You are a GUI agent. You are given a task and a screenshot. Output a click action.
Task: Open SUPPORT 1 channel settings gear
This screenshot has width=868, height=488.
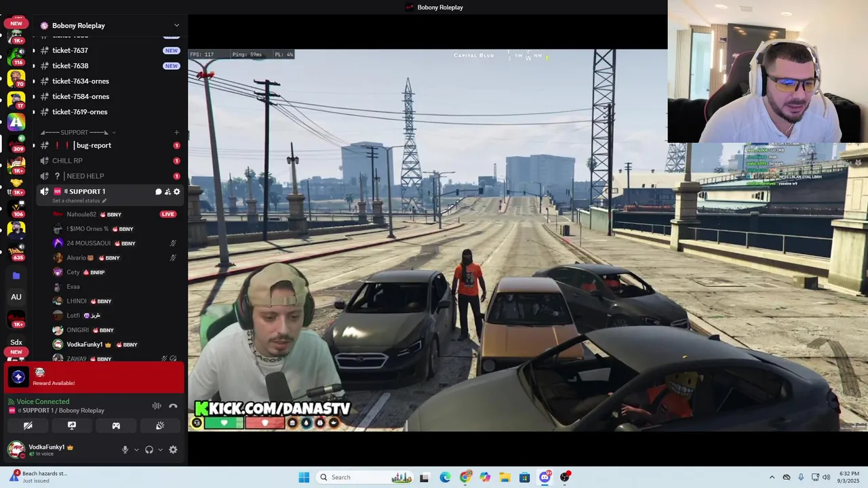(x=177, y=192)
